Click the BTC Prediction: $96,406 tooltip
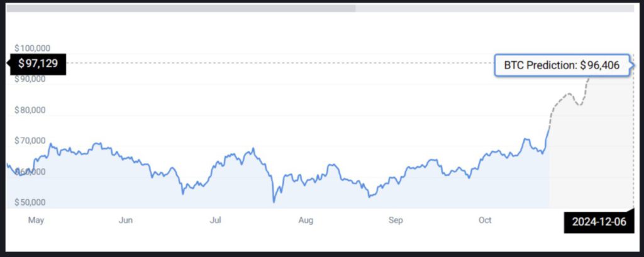644x257 pixels. click(x=562, y=65)
